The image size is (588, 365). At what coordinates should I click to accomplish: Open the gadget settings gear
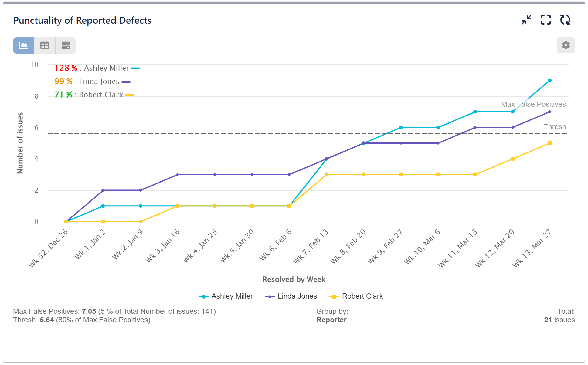tap(566, 45)
